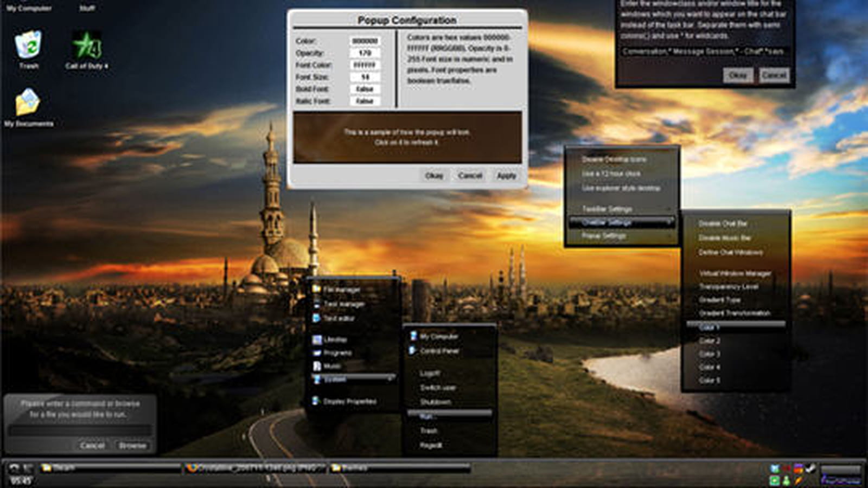The image size is (868, 488).
Task: Expand the Chatbar Settings submenu
Action: coord(621,222)
